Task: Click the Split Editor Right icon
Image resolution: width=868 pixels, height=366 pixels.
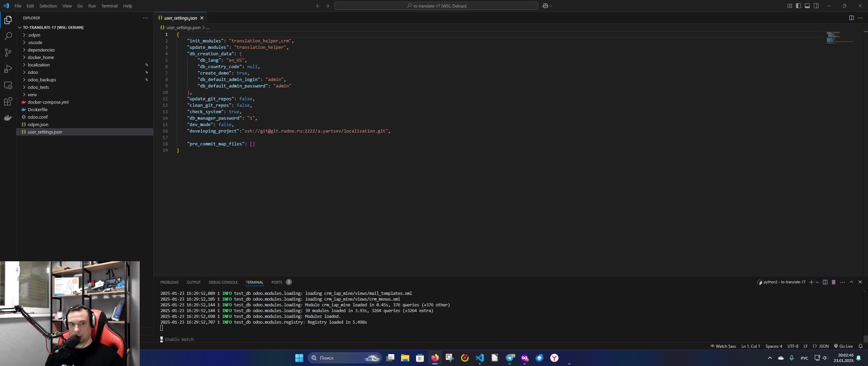Action: (x=851, y=18)
